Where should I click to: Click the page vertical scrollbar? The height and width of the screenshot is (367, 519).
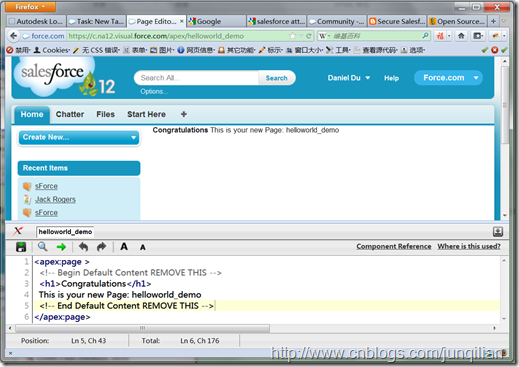(x=505, y=105)
